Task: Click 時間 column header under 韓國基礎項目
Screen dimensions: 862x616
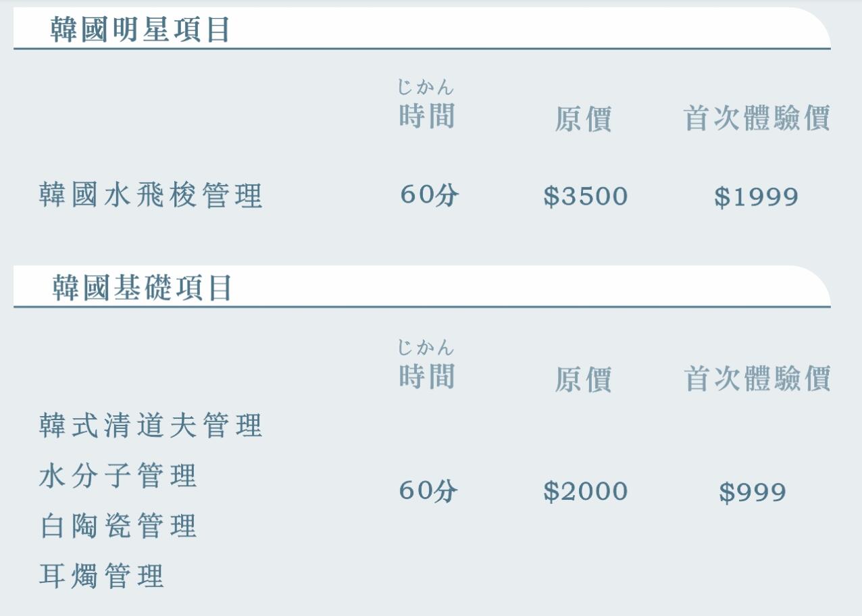Action: click(426, 376)
